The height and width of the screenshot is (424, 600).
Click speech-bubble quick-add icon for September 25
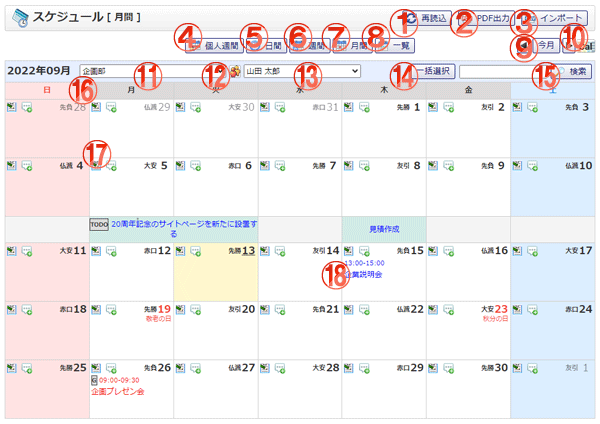(27, 368)
